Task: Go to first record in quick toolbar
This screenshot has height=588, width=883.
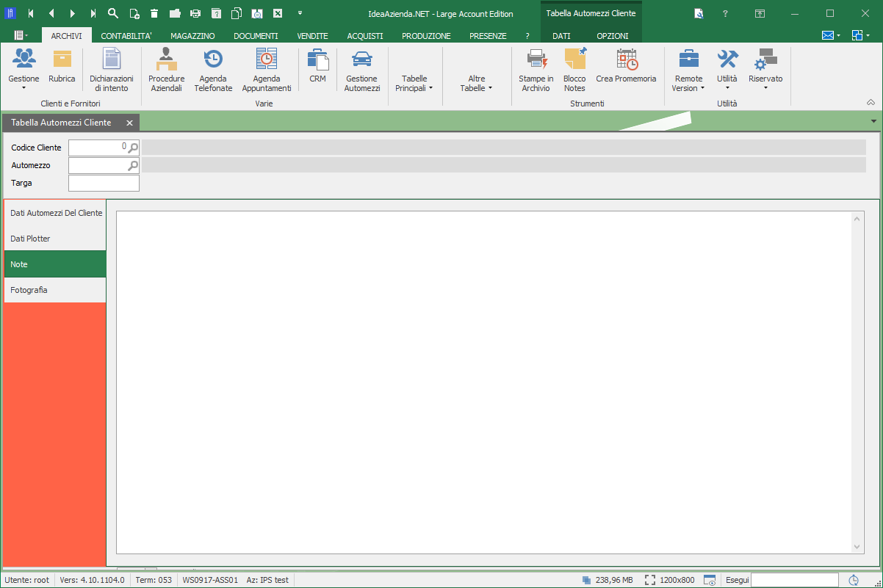Action: pos(31,13)
